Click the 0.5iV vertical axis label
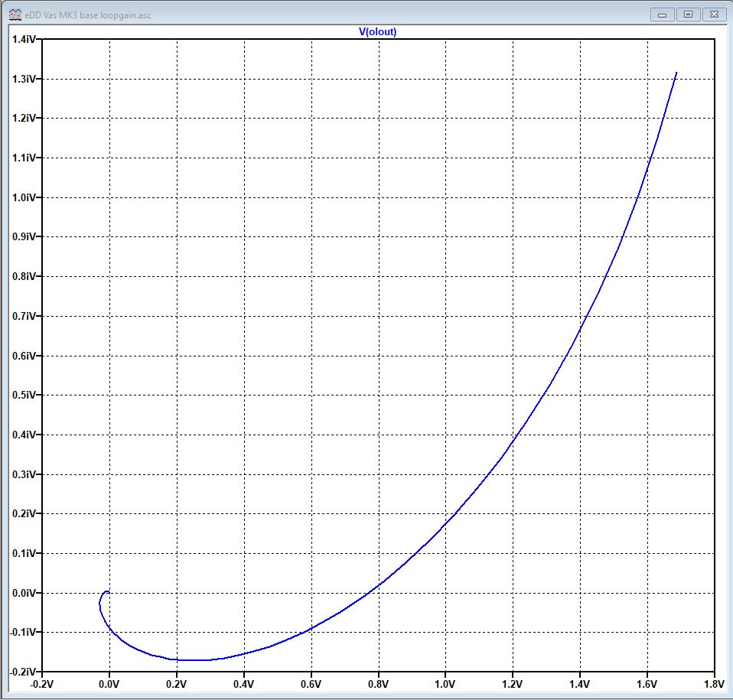733x700 pixels. (x=24, y=396)
